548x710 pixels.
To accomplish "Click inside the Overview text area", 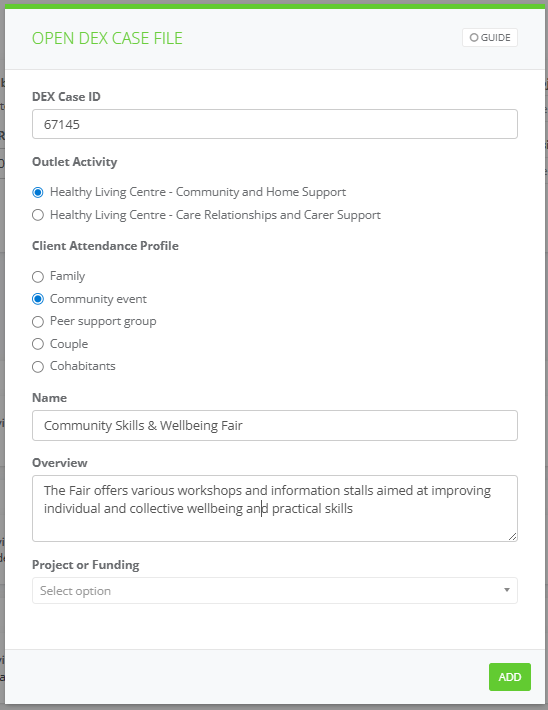I will (274, 508).
